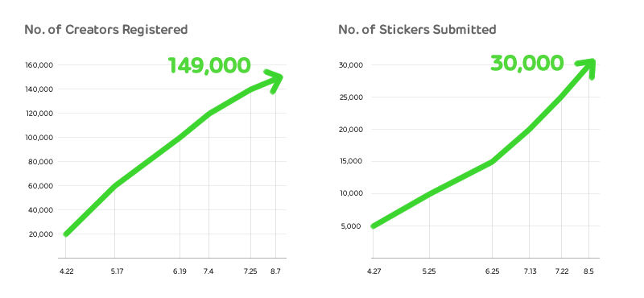The image size is (644, 298).
Task: Click the 8.5 date label on the Stickers chart
Action: (589, 271)
